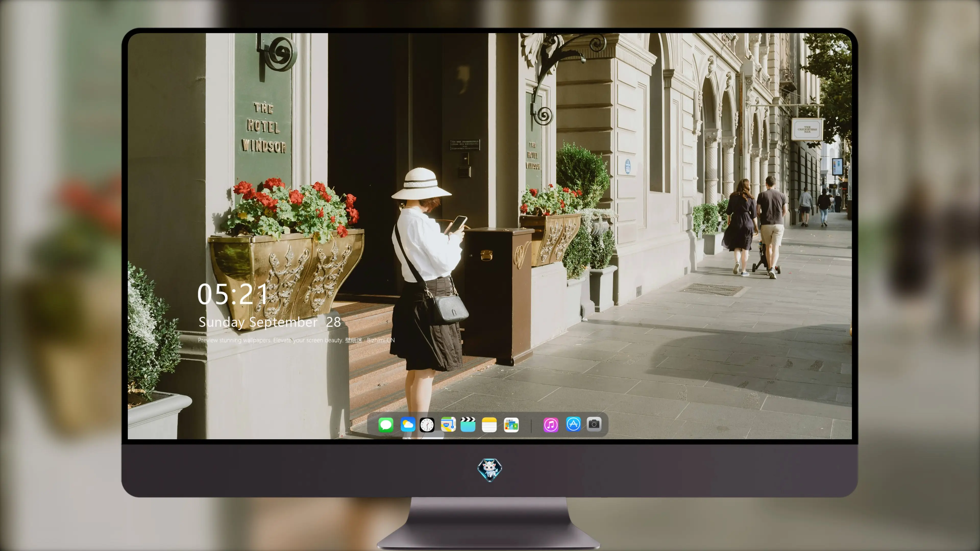Open the Newsstand icon in the dock

(511, 424)
